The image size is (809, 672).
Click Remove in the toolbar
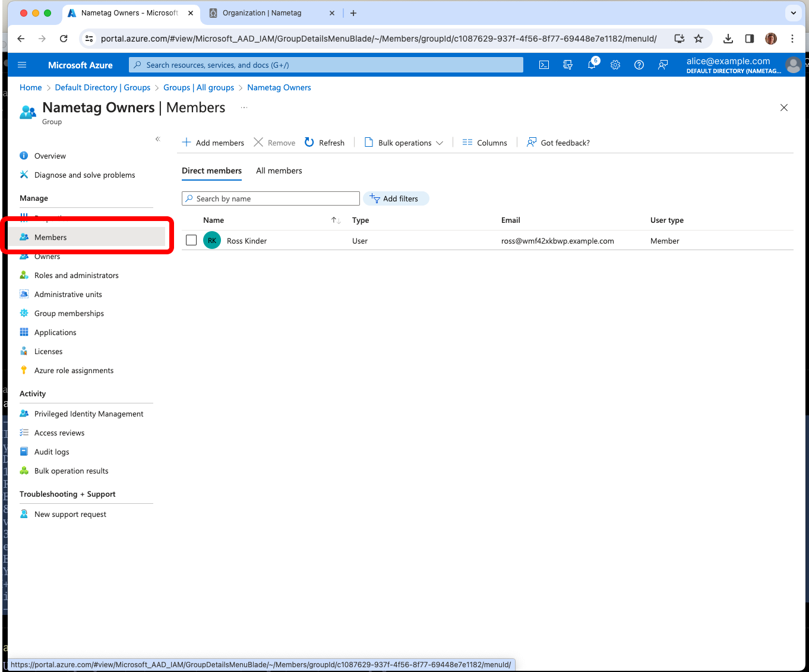coord(274,143)
